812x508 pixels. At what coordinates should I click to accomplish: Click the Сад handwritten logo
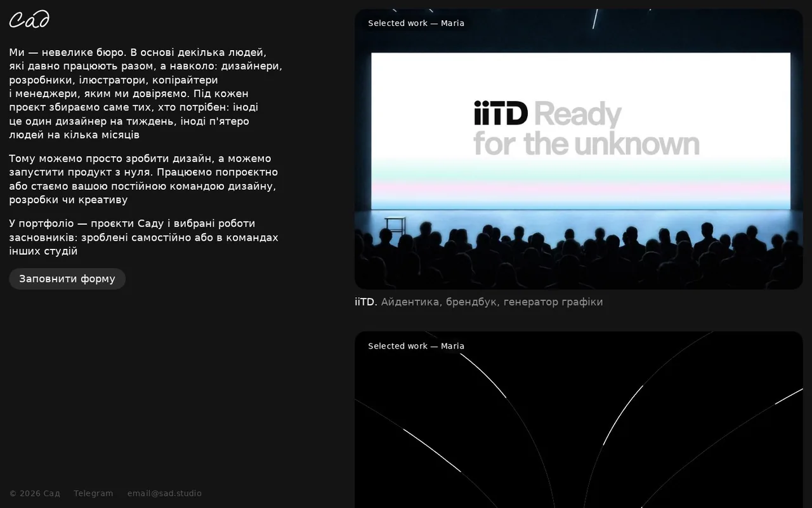[x=29, y=20]
